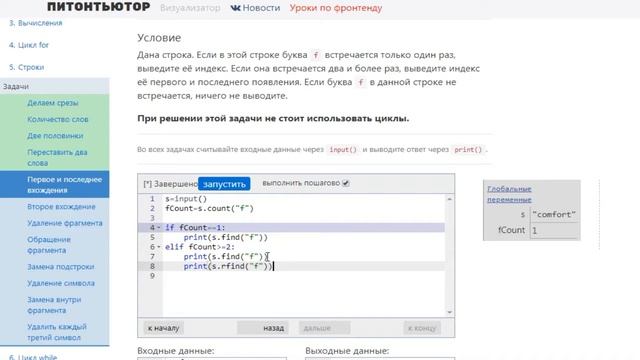
Task: Jump to start with к началу button
Action: 163,328
